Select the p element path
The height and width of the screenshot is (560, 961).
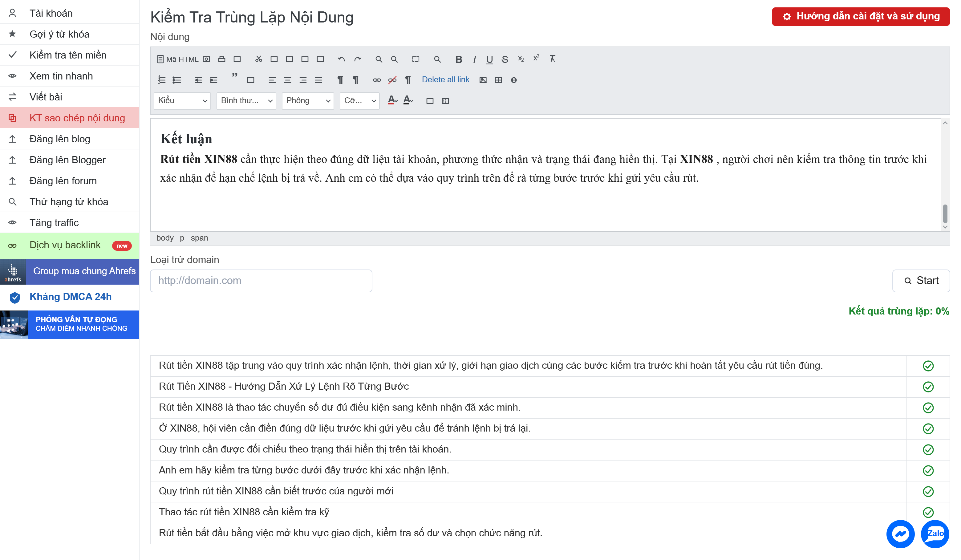182,238
